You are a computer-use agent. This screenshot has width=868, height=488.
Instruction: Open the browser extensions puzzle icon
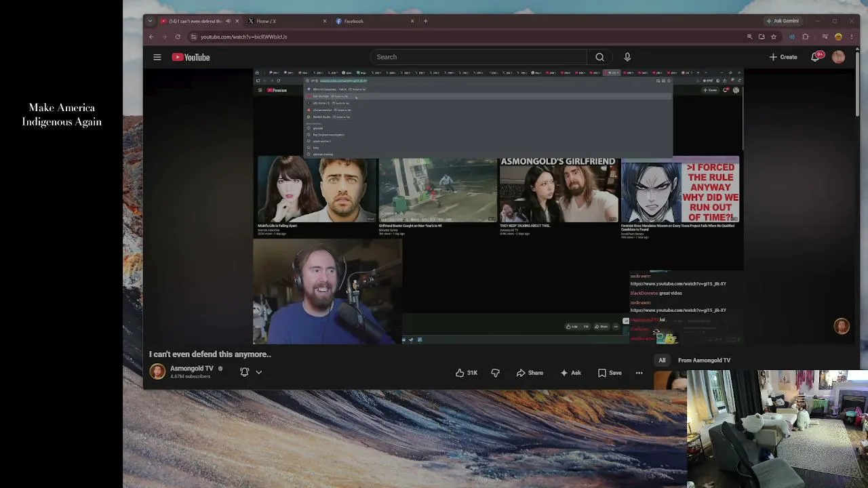[806, 37]
